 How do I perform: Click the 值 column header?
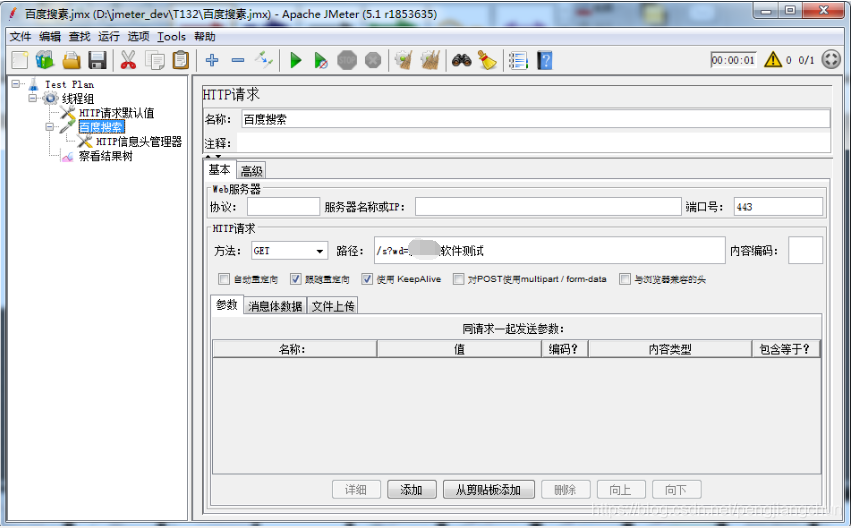point(459,349)
